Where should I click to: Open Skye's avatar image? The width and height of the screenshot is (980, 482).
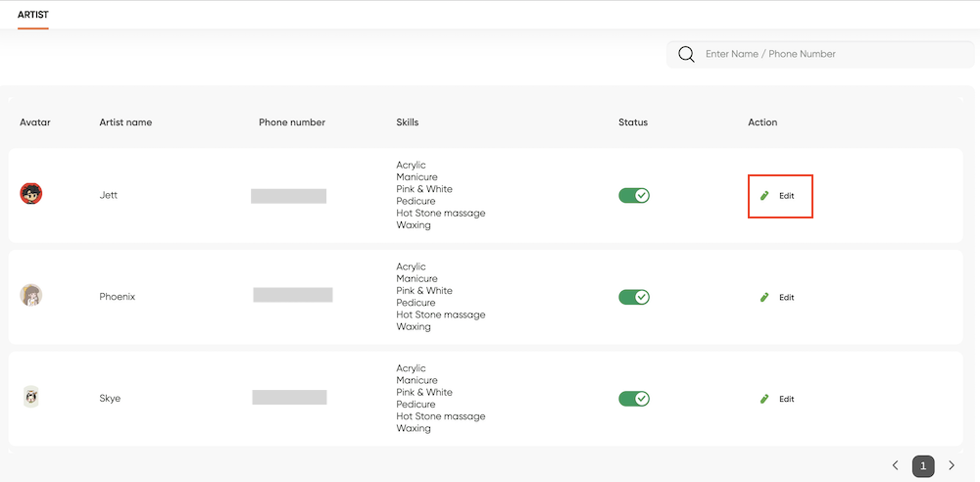pyautogui.click(x=31, y=397)
